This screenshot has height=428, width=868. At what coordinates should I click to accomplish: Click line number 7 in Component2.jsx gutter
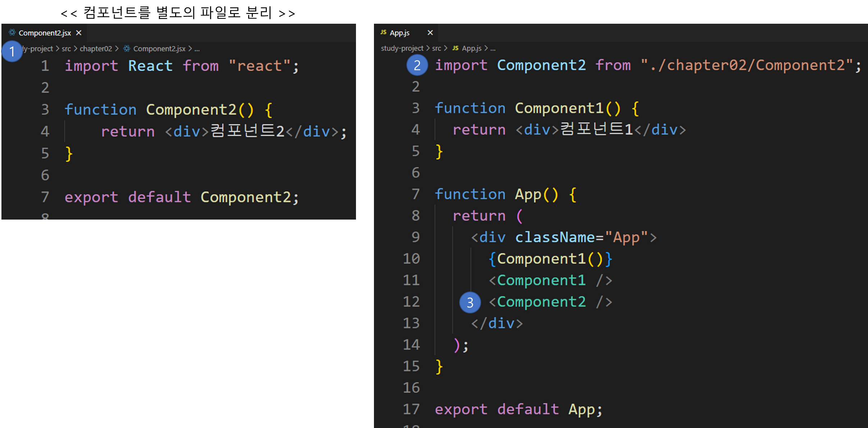[45, 197]
